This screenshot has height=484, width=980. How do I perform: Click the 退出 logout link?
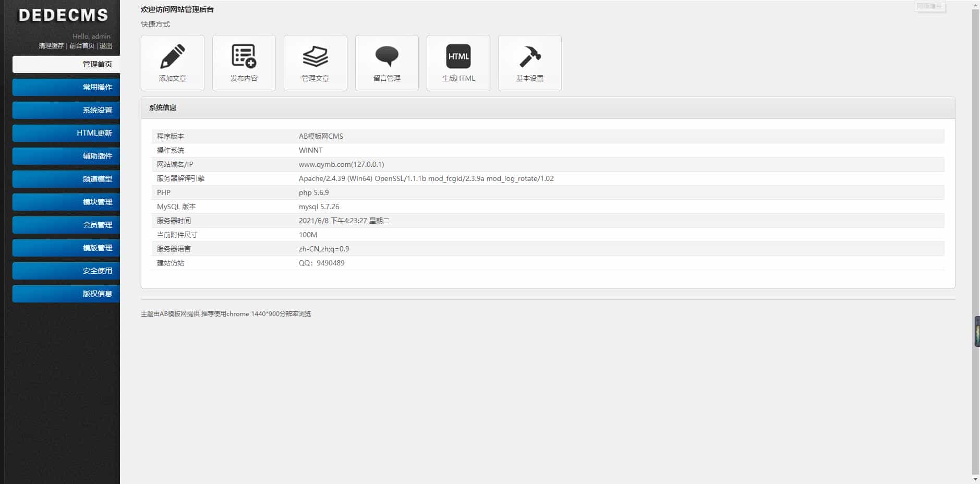(x=106, y=46)
